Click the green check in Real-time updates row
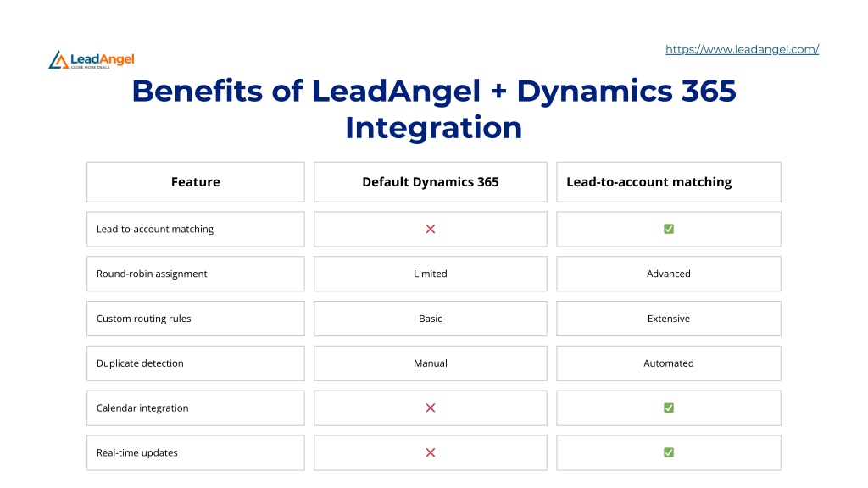 pos(669,452)
